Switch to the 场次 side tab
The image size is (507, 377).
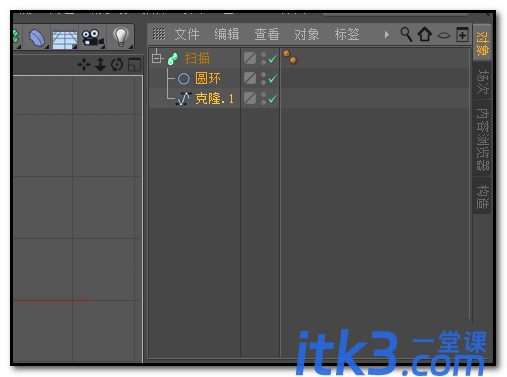click(482, 82)
